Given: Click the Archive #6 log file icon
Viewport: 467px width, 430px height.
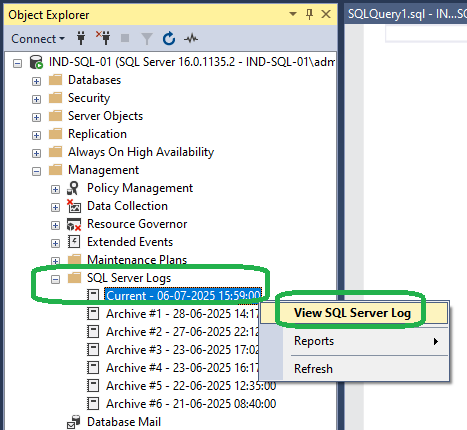Looking at the screenshot, I should point(93,404).
